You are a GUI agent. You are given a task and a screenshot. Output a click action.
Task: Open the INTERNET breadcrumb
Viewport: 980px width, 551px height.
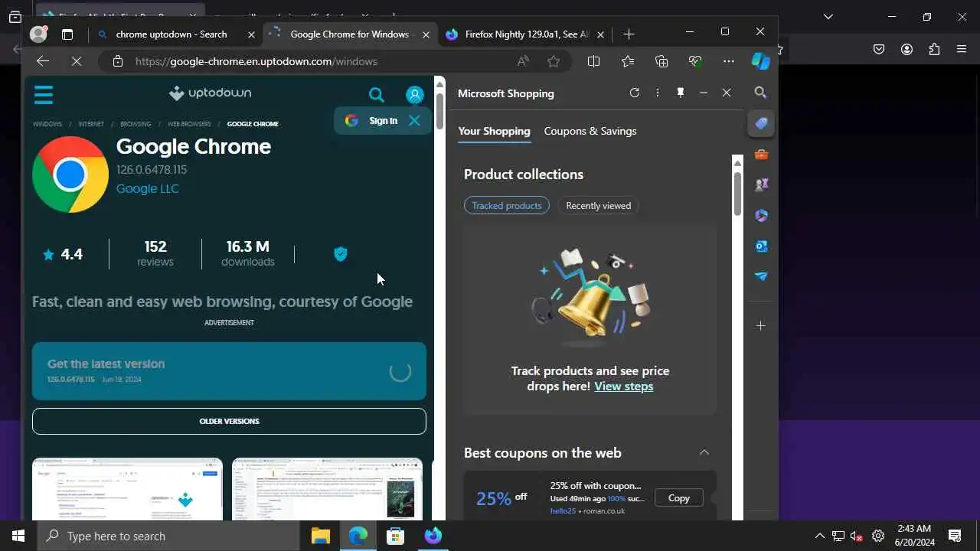[91, 124]
